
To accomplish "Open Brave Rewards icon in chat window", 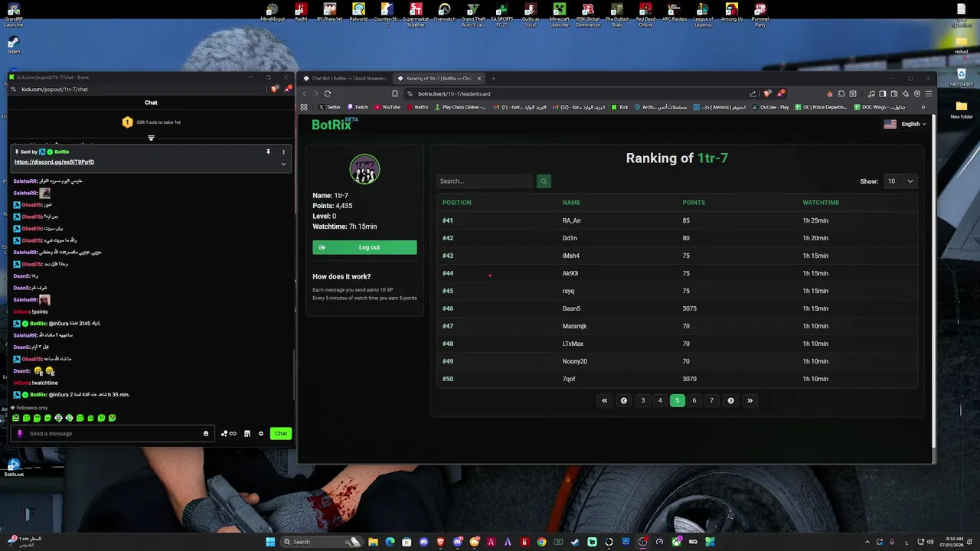I will click(289, 89).
